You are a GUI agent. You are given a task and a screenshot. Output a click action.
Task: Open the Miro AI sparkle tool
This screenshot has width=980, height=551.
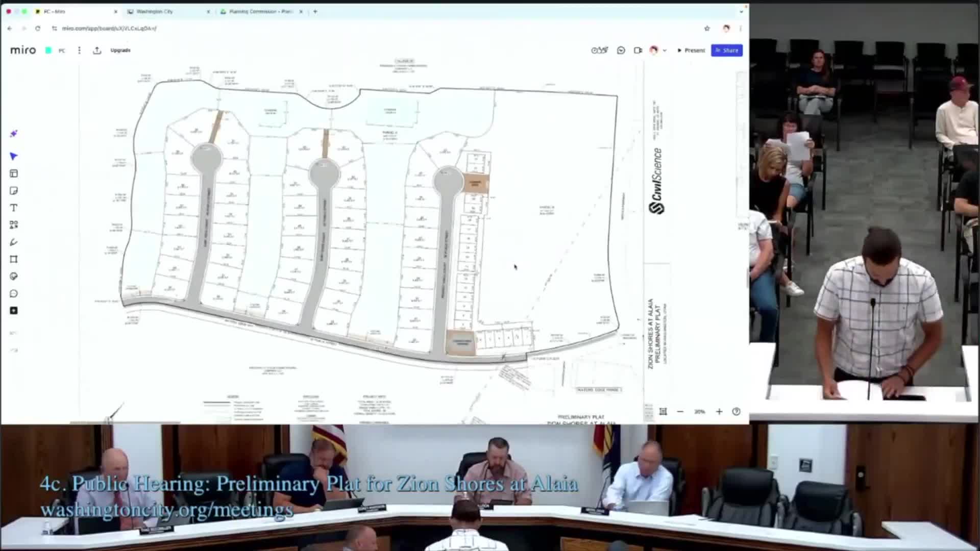14,134
